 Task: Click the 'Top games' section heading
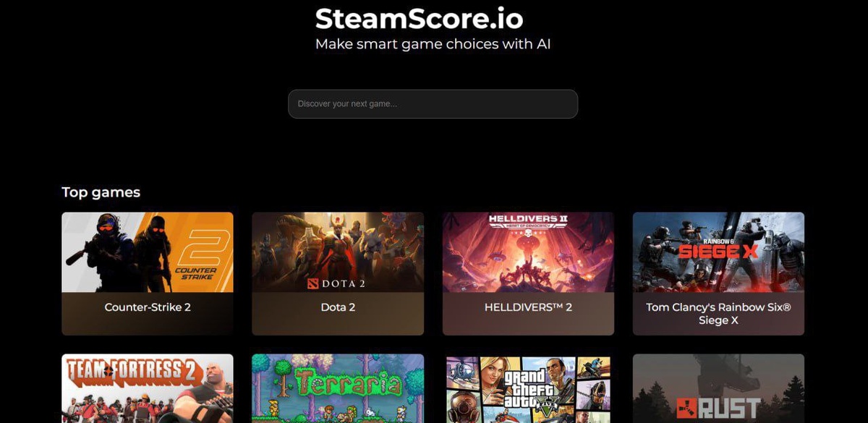point(101,192)
